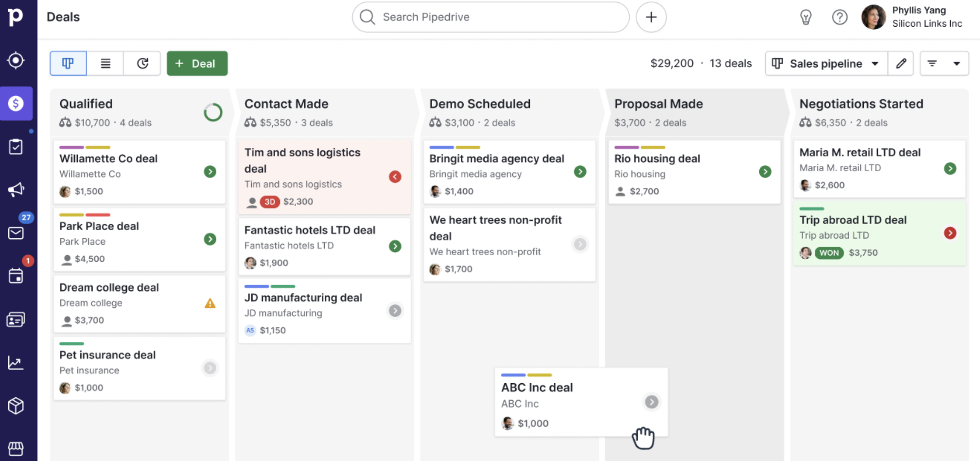Screen dimensions: 980x461
Task: Open the help menu question mark
Action: point(839,17)
